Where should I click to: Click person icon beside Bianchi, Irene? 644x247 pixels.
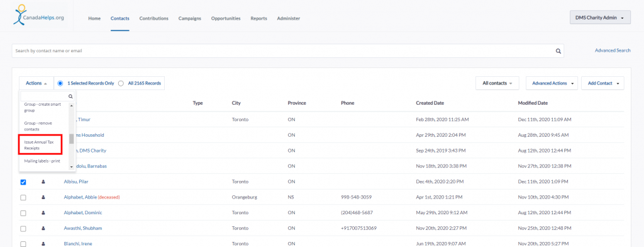coord(43,244)
